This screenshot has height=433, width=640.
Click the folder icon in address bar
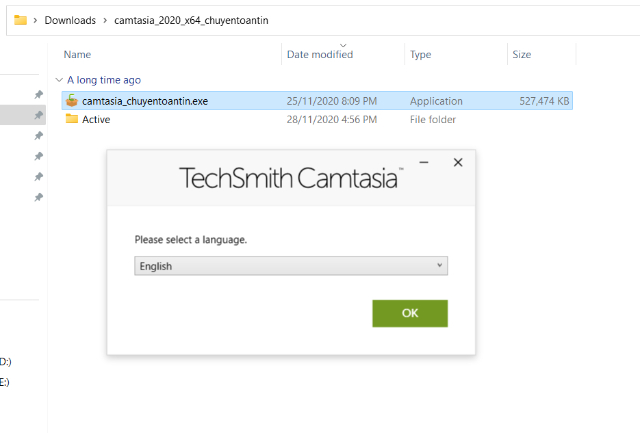tap(20, 20)
